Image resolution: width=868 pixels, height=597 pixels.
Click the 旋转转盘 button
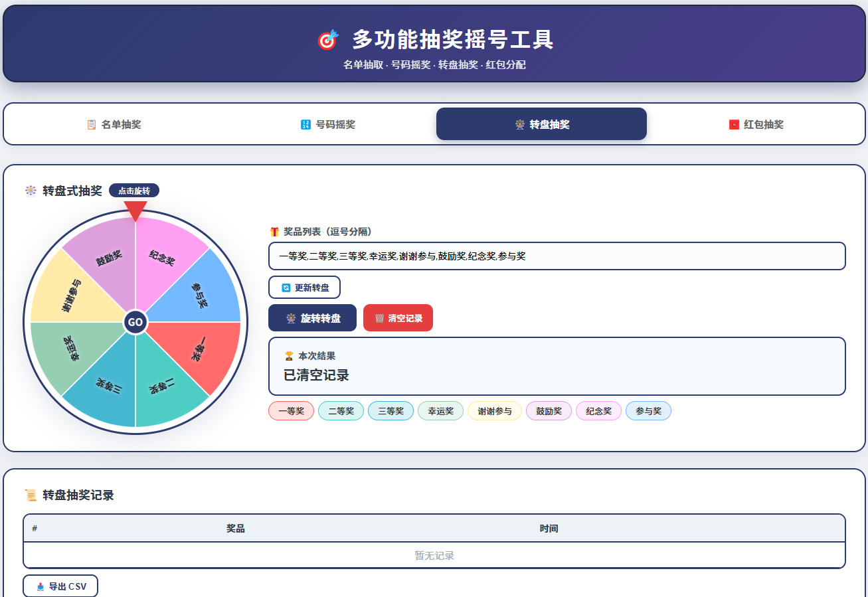[x=312, y=318]
